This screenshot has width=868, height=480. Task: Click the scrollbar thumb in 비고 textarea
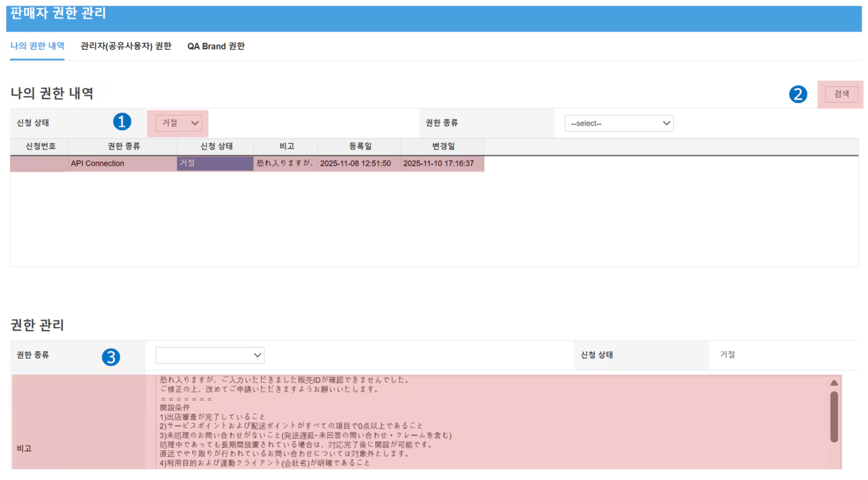click(x=834, y=416)
